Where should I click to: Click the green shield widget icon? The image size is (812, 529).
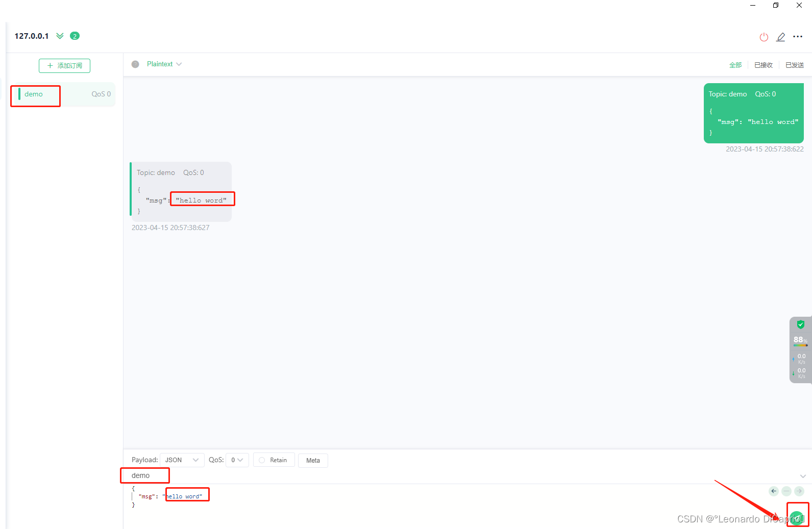pos(801,324)
